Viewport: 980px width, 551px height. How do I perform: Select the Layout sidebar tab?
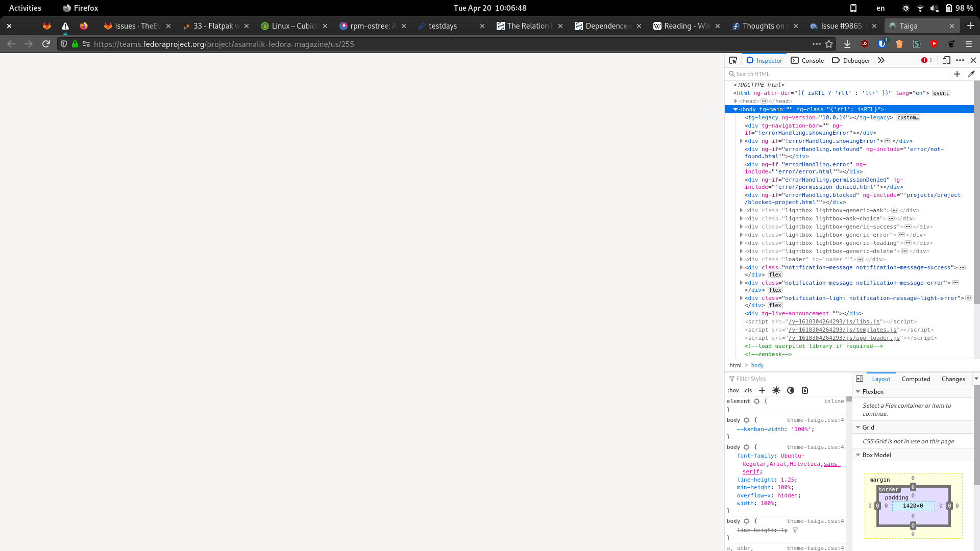(881, 379)
